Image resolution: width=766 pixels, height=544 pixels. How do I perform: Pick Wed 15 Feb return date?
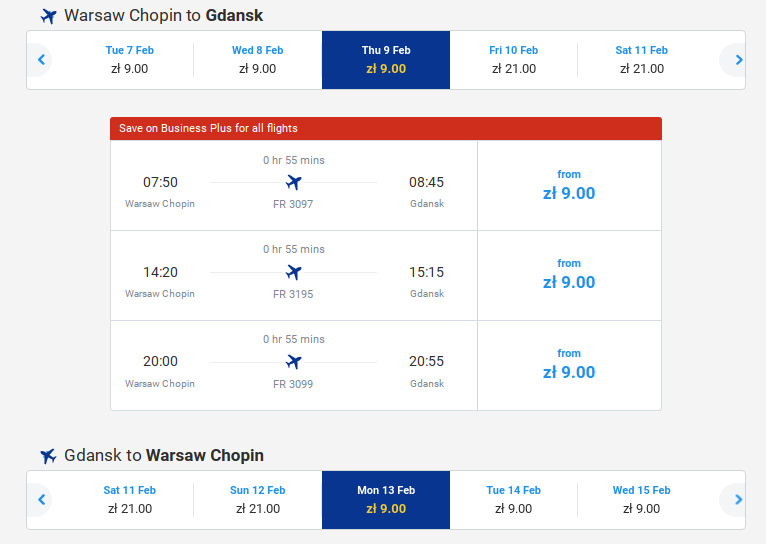(x=641, y=500)
